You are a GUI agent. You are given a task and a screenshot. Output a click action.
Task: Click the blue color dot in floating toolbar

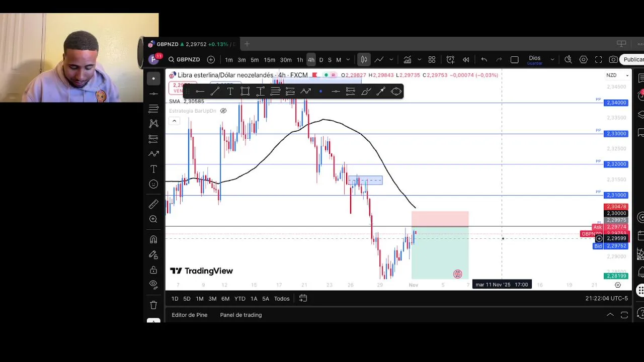[320, 91]
